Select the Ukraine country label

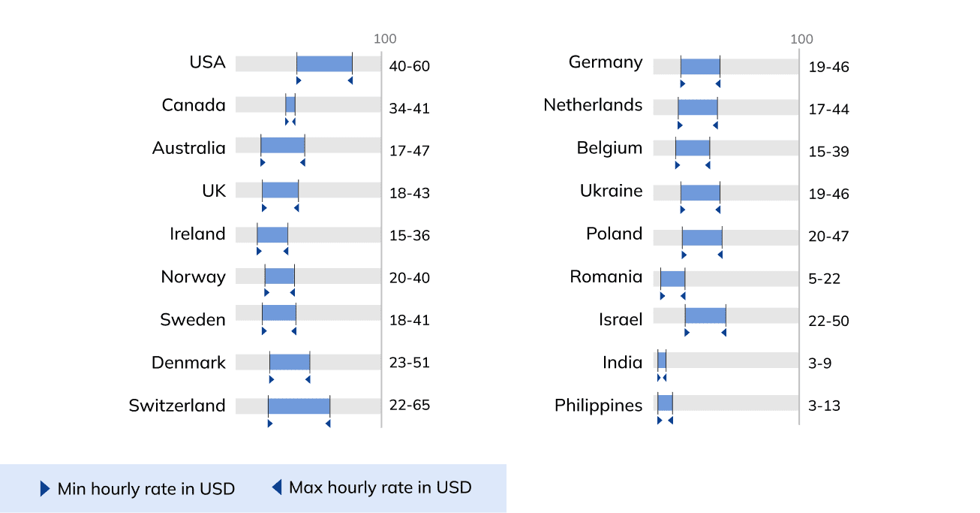[x=611, y=191]
